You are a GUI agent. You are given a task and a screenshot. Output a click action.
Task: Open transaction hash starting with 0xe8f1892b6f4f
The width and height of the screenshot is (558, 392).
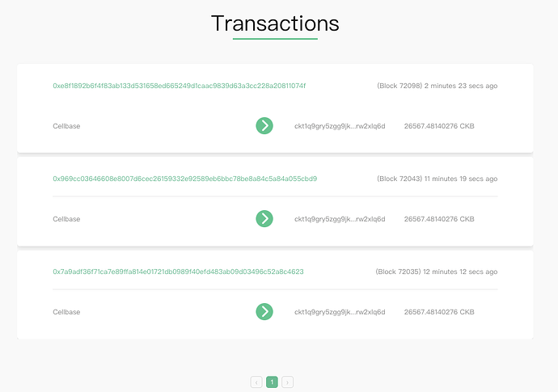180,86
